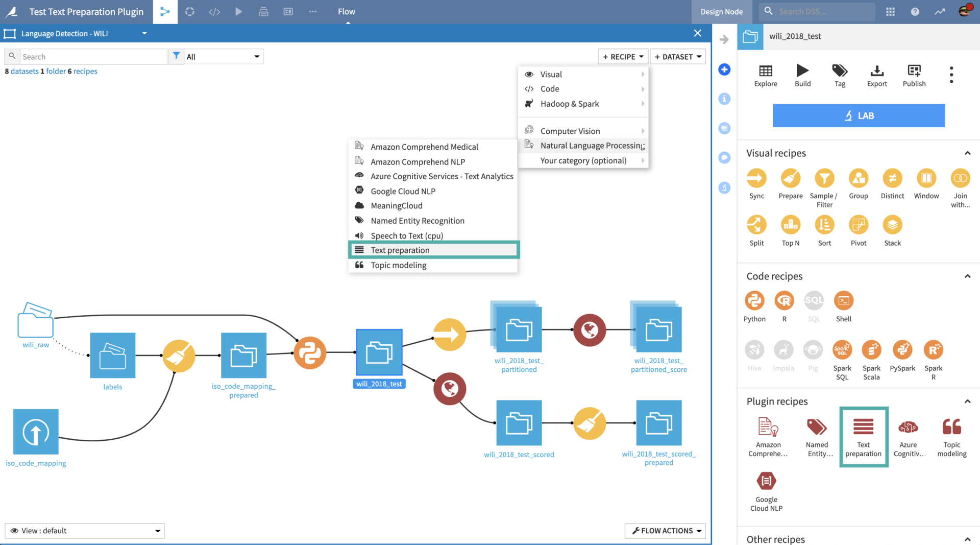
Task: Click the Text preparation plugin recipe icon
Action: coord(863,427)
